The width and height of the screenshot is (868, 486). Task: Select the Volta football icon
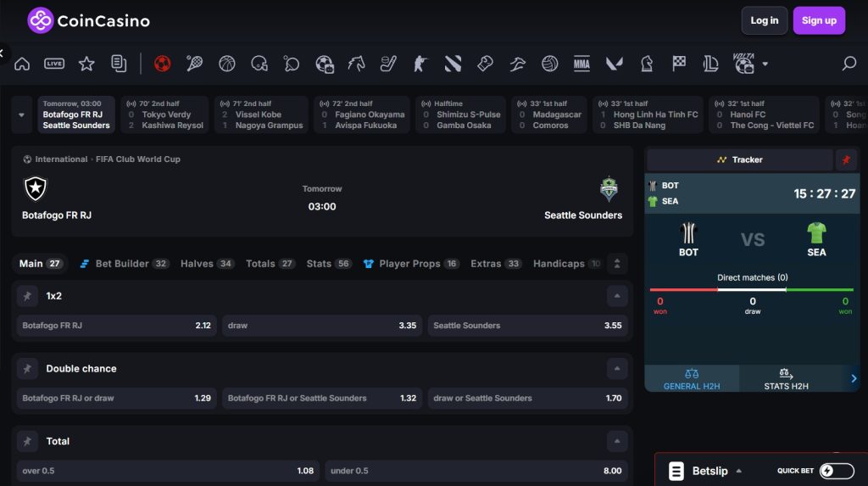[x=744, y=63]
